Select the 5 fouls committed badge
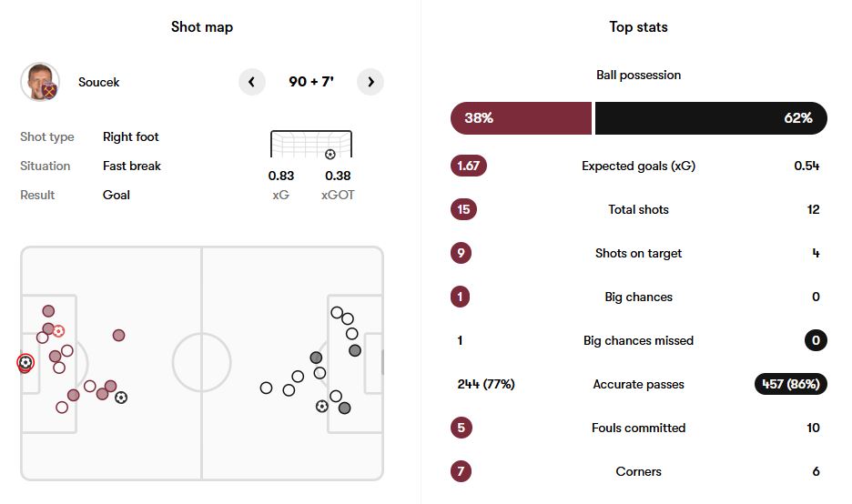This screenshot has height=504, width=852. 463,428
